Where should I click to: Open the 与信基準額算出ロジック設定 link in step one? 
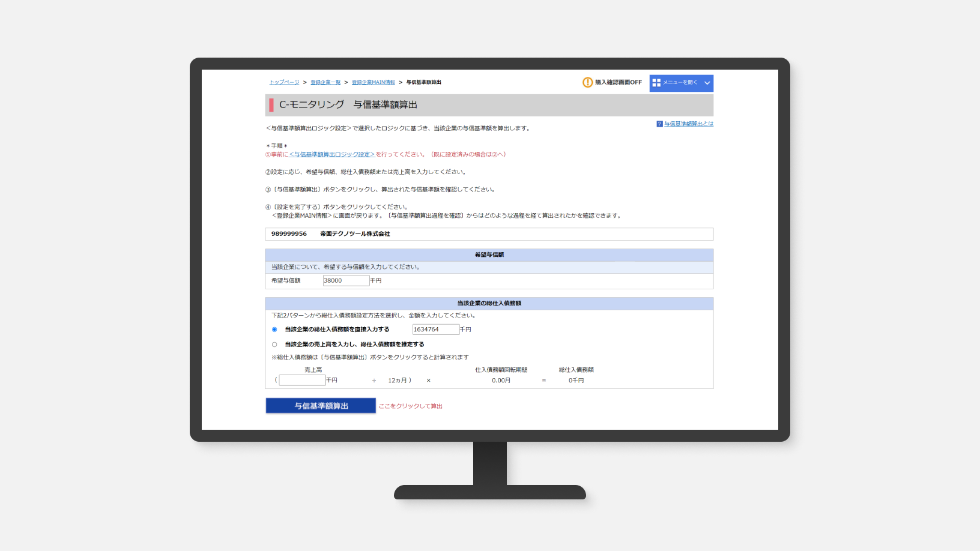pyautogui.click(x=332, y=154)
